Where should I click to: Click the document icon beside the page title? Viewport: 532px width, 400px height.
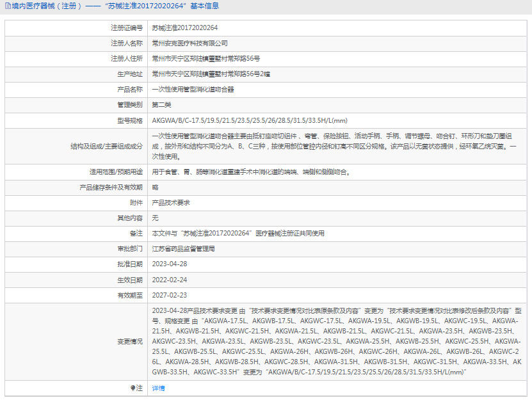tap(8, 6)
